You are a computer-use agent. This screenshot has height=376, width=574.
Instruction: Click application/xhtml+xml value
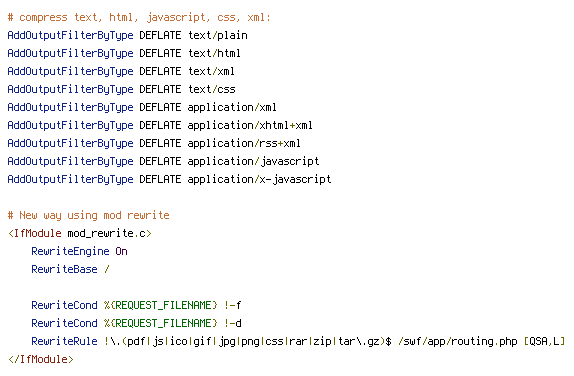250,125
